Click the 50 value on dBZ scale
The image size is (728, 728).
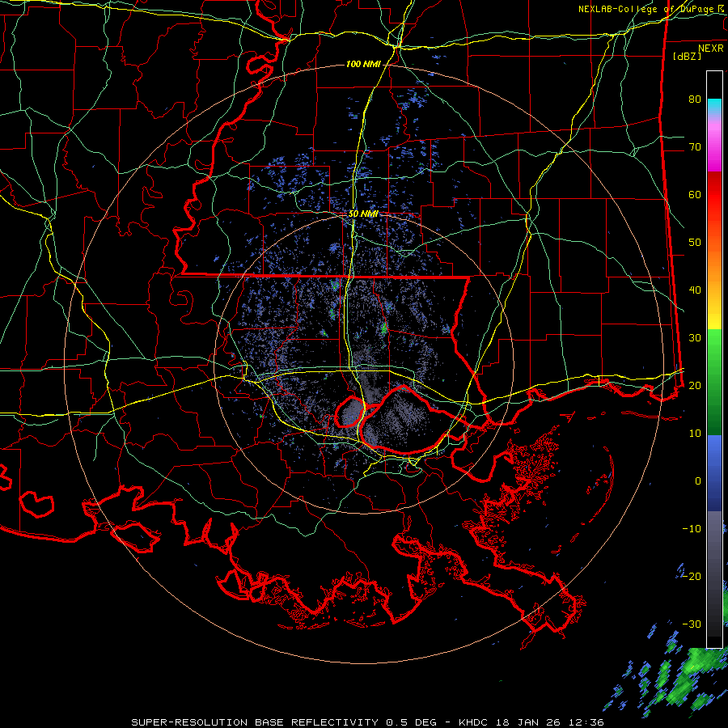pyautogui.click(x=695, y=243)
